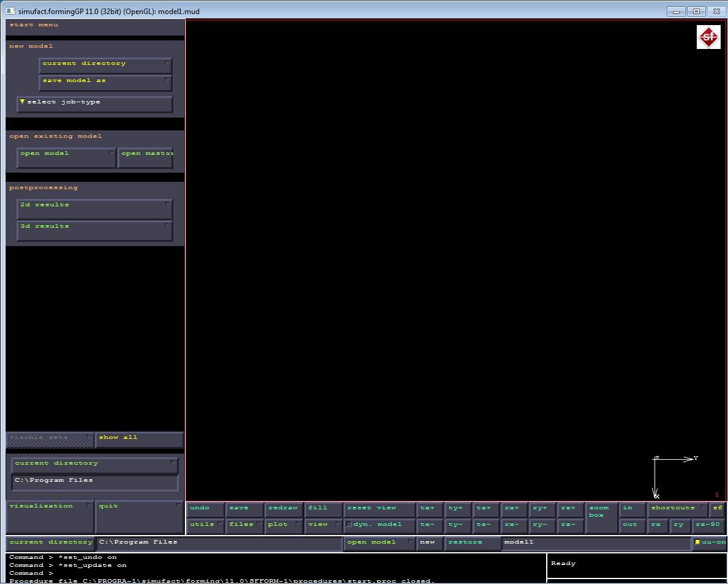Enable the dyn. model checkbox
Viewport: 728px width, 584px height.
(349, 525)
